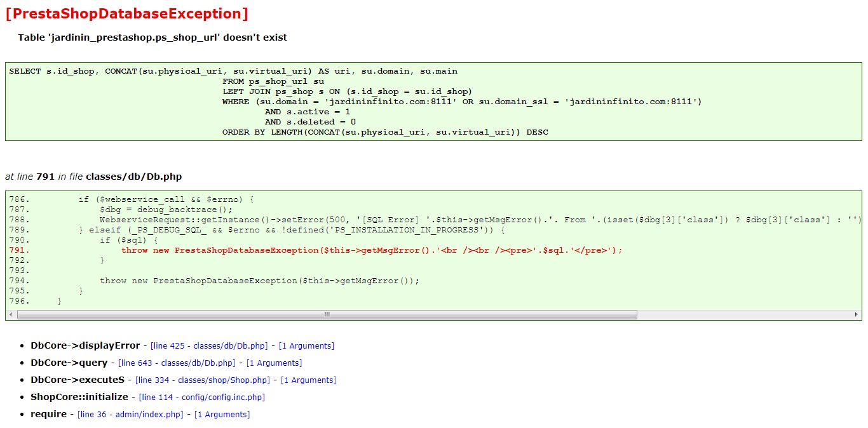Screen dimensions: 868x428
Task: Click code line 786 webservice_call condition
Action: tap(166, 199)
